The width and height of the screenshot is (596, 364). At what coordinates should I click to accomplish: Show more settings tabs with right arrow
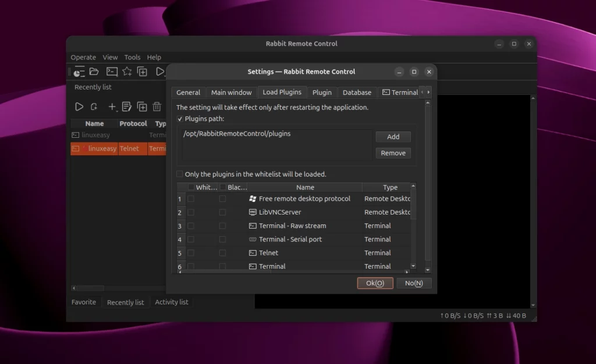[428, 92]
